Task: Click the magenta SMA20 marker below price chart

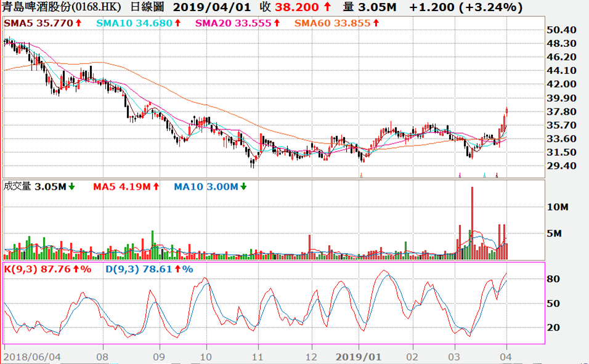Action: click(x=460, y=176)
